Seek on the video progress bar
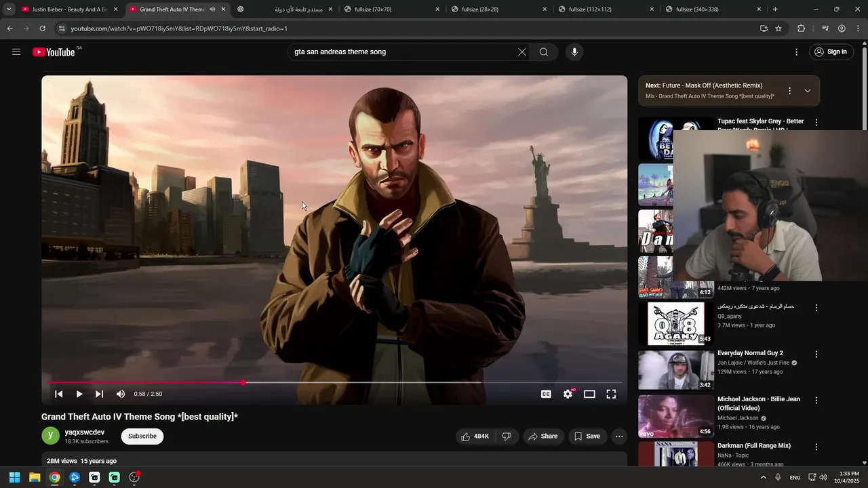 (334, 383)
